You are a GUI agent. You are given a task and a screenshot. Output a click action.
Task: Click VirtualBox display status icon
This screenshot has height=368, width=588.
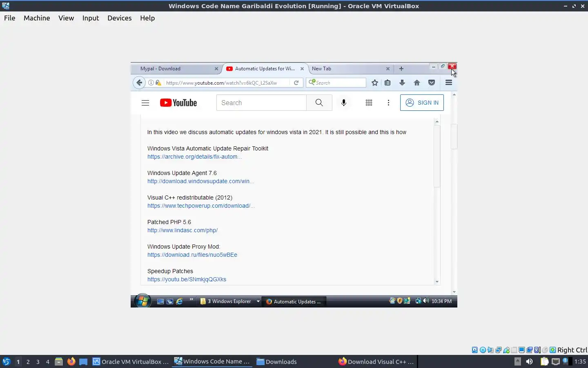522,350
